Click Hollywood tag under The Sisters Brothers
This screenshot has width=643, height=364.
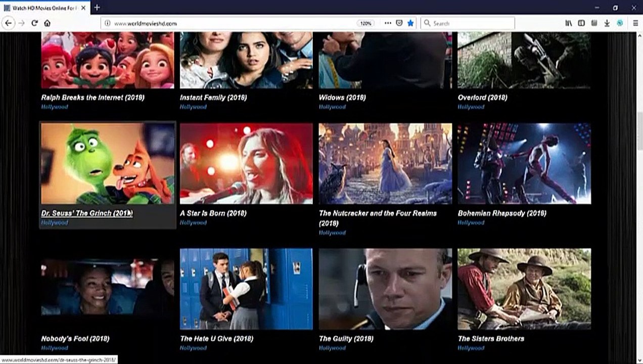tap(471, 348)
